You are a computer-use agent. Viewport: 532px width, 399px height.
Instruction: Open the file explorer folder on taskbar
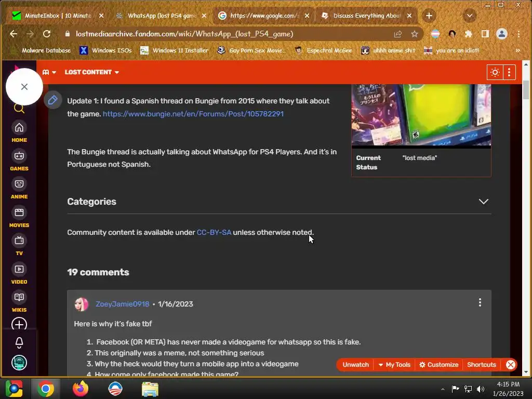[x=150, y=389]
